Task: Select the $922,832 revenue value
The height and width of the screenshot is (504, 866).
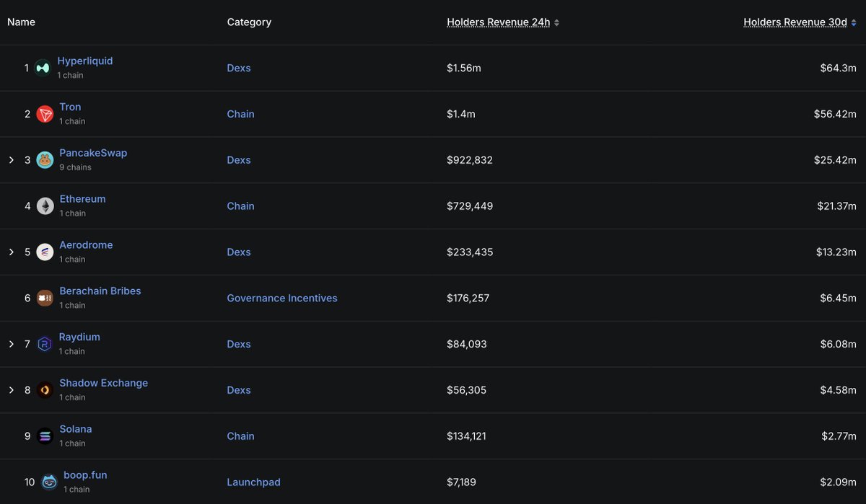Action: (470, 160)
